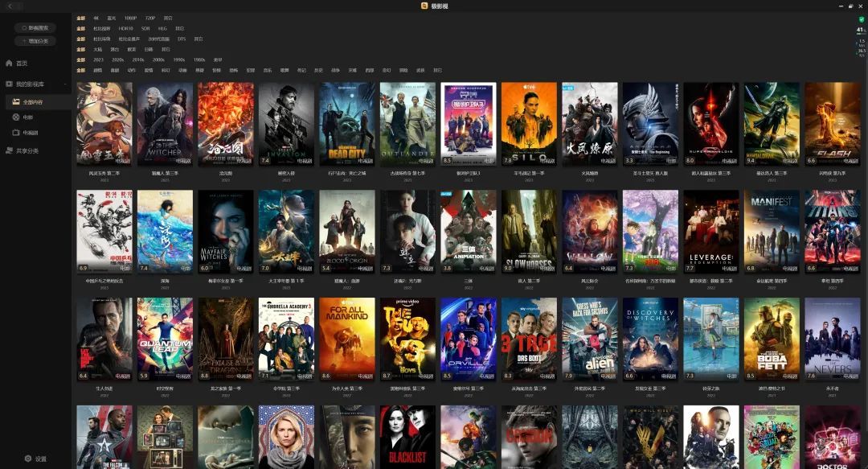Filter region by 欧美

tap(132, 50)
